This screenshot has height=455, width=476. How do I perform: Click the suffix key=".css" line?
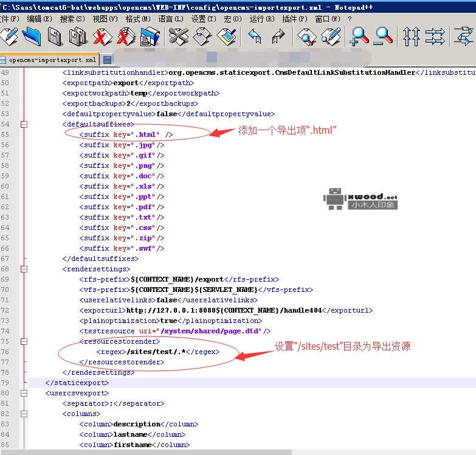pos(122,227)
